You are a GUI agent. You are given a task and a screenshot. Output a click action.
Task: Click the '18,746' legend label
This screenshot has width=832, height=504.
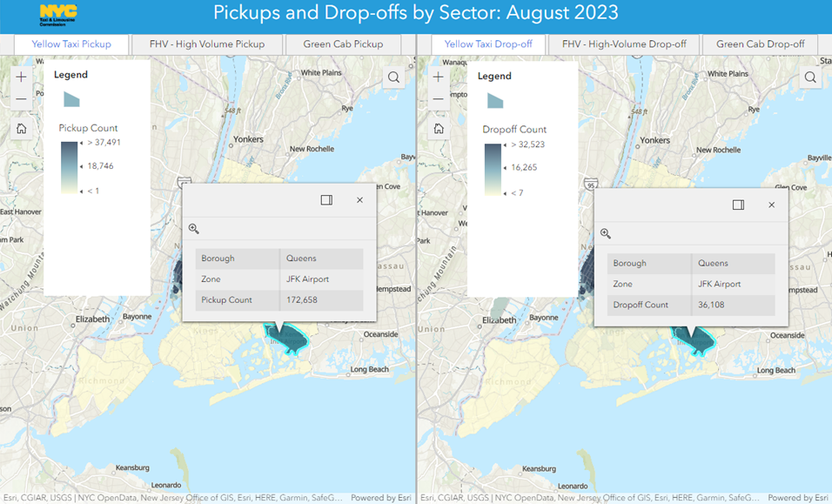[x=100, y=166]
